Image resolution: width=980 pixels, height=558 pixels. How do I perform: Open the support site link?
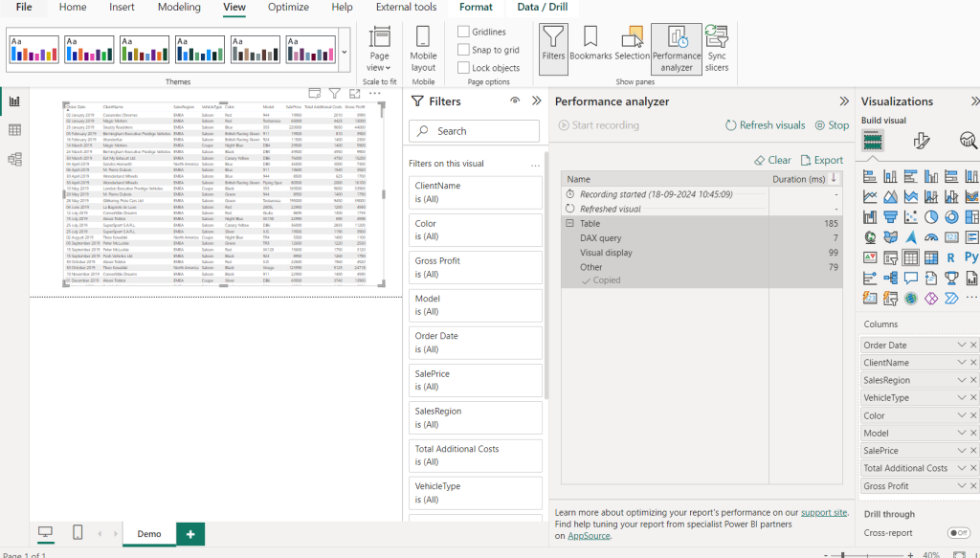pos(824,512)
